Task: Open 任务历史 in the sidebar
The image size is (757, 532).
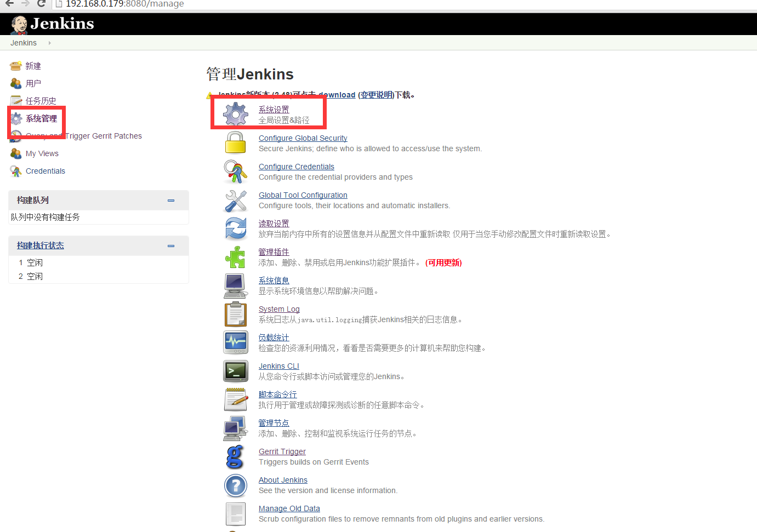Action: coord(41,101)
